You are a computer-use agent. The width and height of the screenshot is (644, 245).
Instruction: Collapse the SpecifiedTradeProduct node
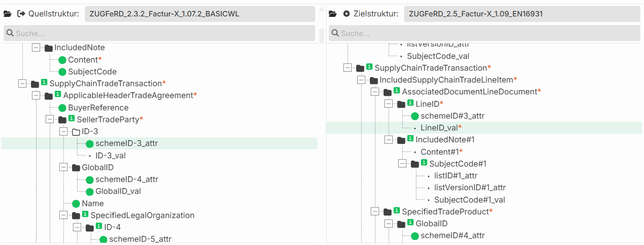[x=375, y=211]
